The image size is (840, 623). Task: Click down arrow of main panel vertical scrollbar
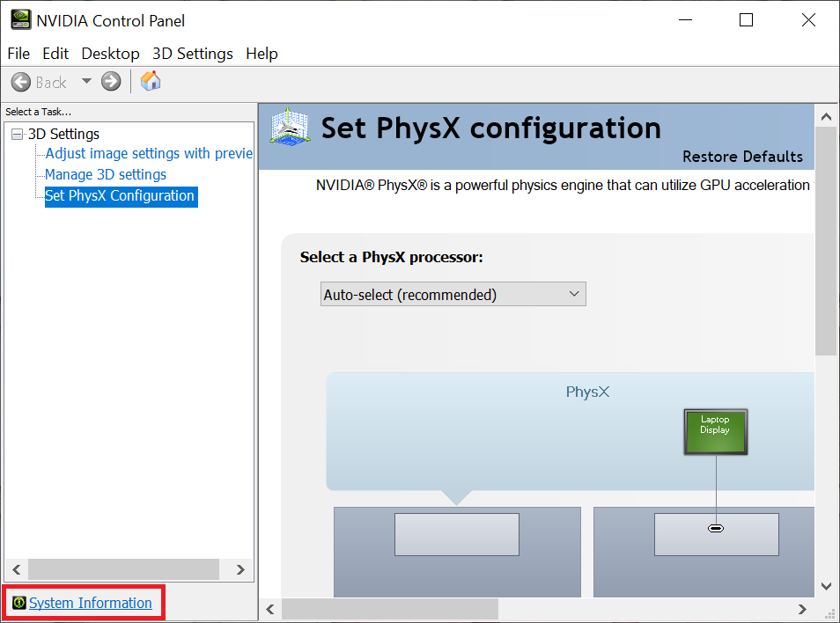826,586
